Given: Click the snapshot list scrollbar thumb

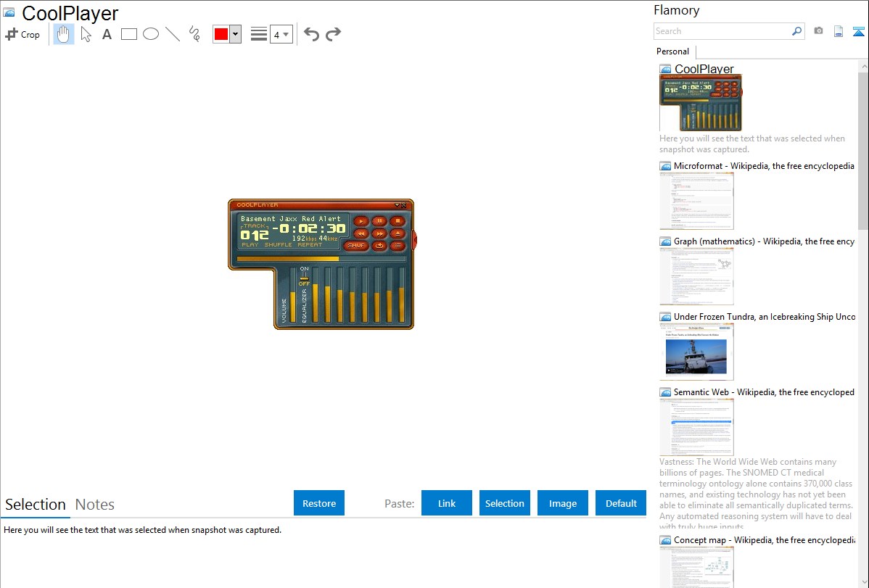Looking at the screenshot, I should pos(863,151).
